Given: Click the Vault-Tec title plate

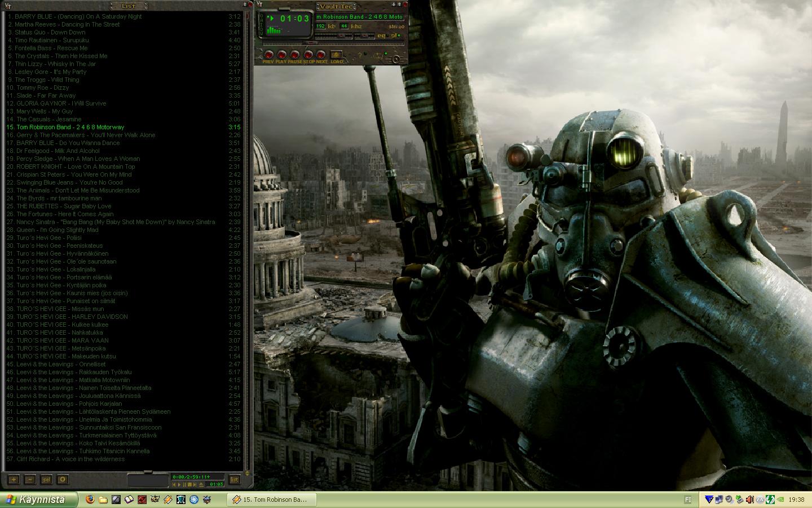Looking at the screenshot, I should (336, 7).
